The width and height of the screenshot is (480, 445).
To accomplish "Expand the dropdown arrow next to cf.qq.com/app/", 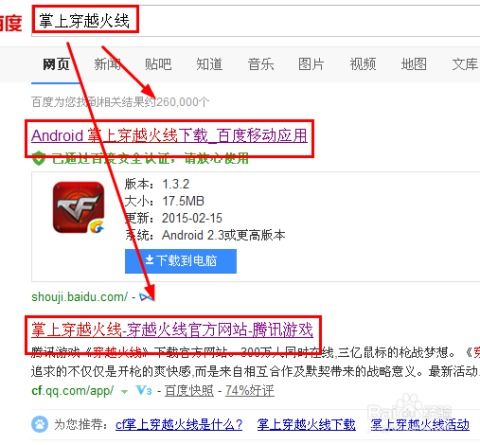I will pyautogui.click(x=124, y=392).
